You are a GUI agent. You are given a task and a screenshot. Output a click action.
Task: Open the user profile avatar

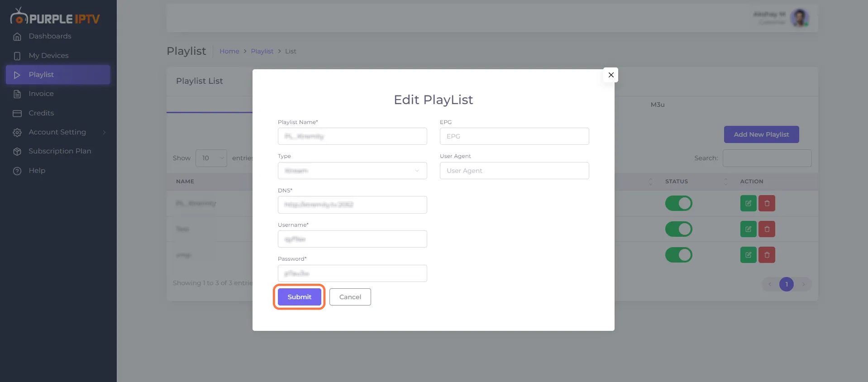pos(800,18)
